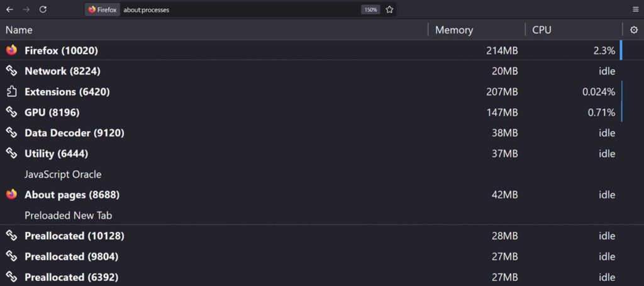644x286 pixels.
Task: Click the browser back arrow
Action: 9,9
